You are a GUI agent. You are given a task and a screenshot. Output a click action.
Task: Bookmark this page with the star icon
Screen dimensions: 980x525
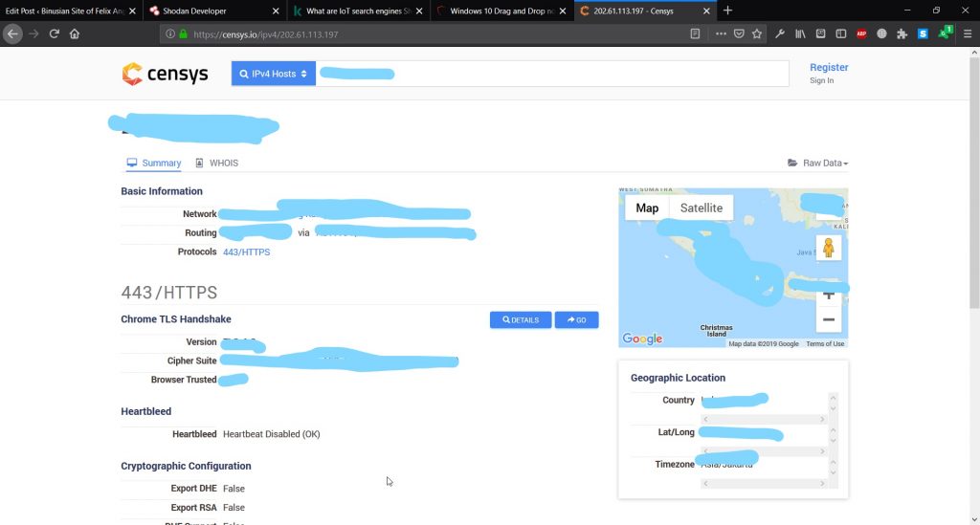coord(757,33)
